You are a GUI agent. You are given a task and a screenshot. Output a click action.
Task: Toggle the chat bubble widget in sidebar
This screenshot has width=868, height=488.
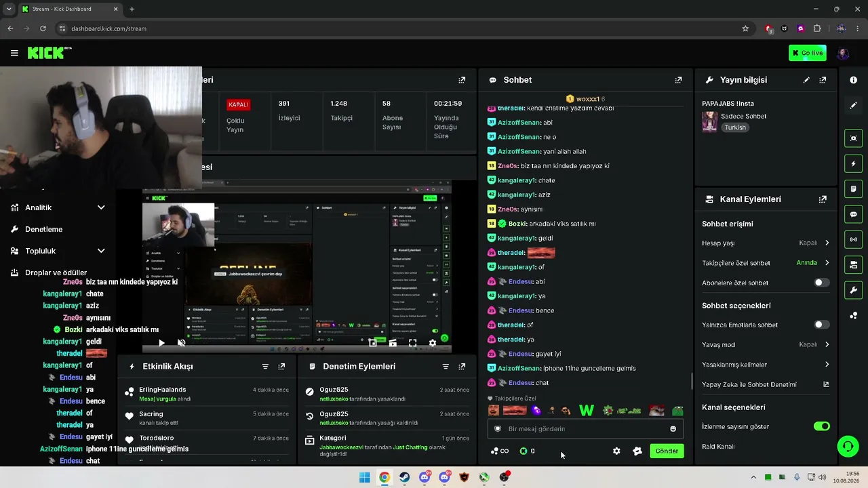coord(853,214)
